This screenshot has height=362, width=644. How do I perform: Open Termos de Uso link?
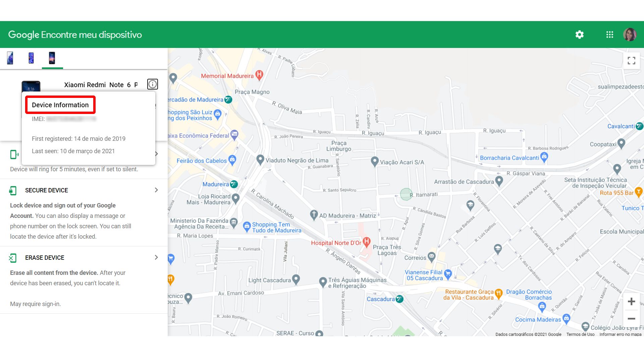coord(580,334)
